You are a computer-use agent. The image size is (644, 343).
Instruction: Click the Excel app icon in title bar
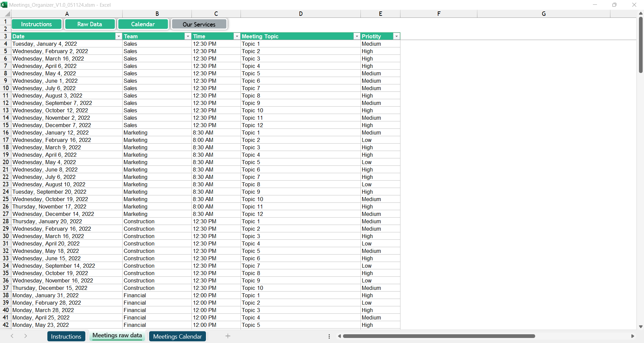point(4,5)
